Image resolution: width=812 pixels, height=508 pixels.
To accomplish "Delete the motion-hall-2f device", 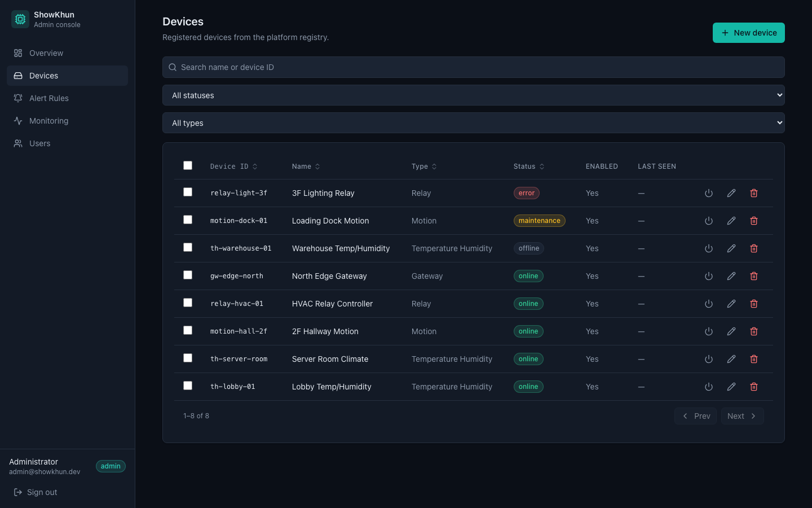I will tap(754, 331).
